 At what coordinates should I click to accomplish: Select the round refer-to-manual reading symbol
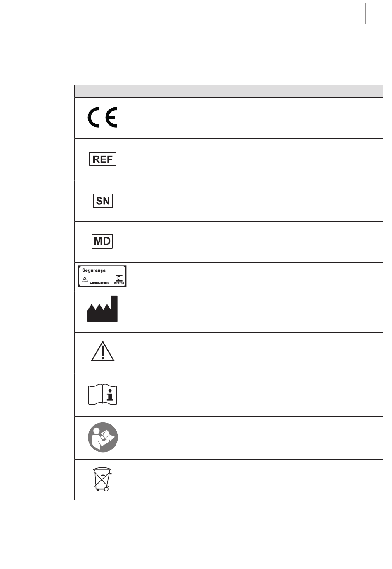click(103, 437)
